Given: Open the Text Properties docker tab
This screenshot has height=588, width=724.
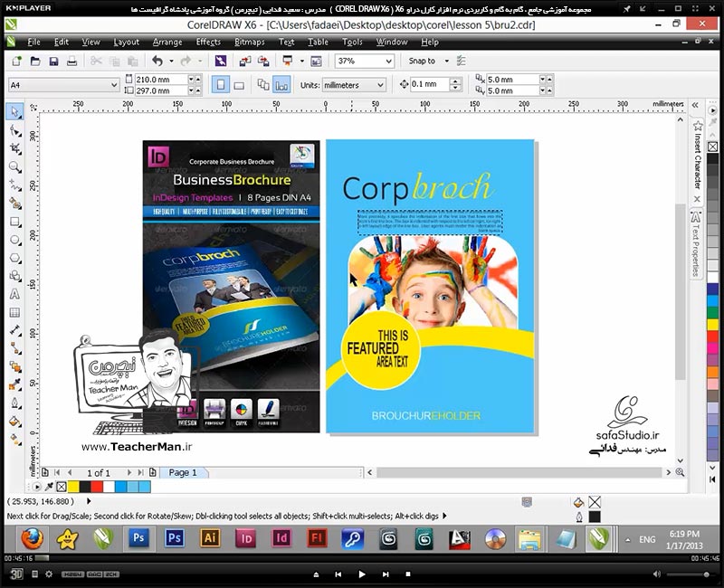Looking at the screenshot, I should click(696, 243).
